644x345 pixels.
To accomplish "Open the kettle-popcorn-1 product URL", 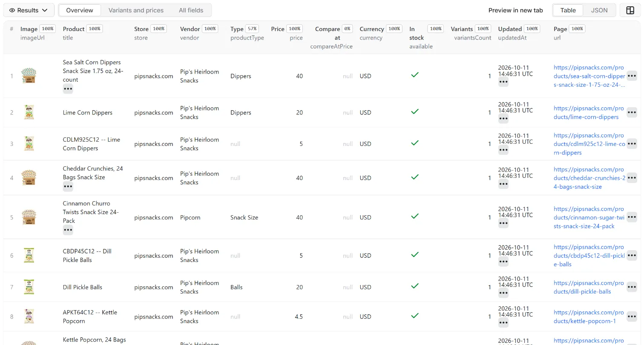I will click(x=589, y=316).
